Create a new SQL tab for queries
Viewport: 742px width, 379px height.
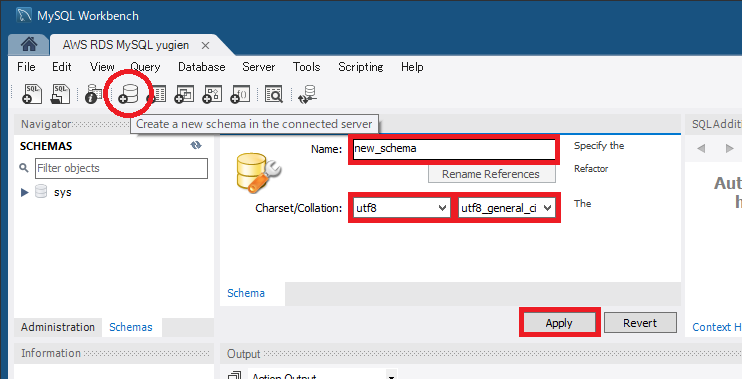point(32,94)
